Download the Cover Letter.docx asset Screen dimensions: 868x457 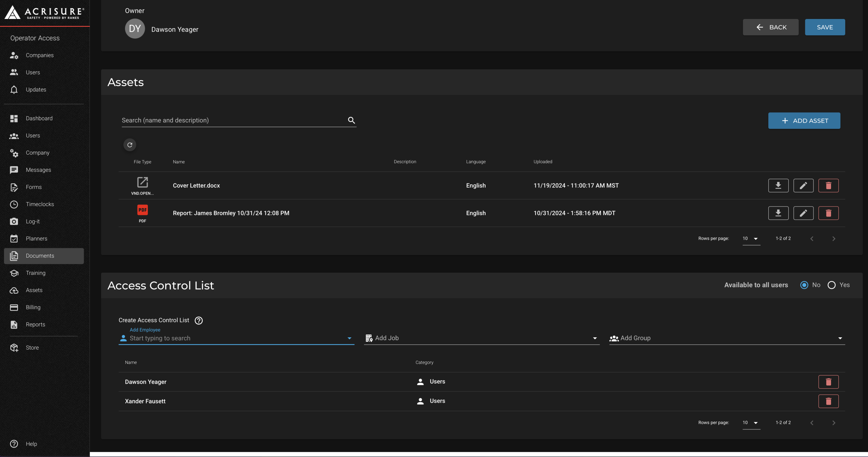point(778,185)
